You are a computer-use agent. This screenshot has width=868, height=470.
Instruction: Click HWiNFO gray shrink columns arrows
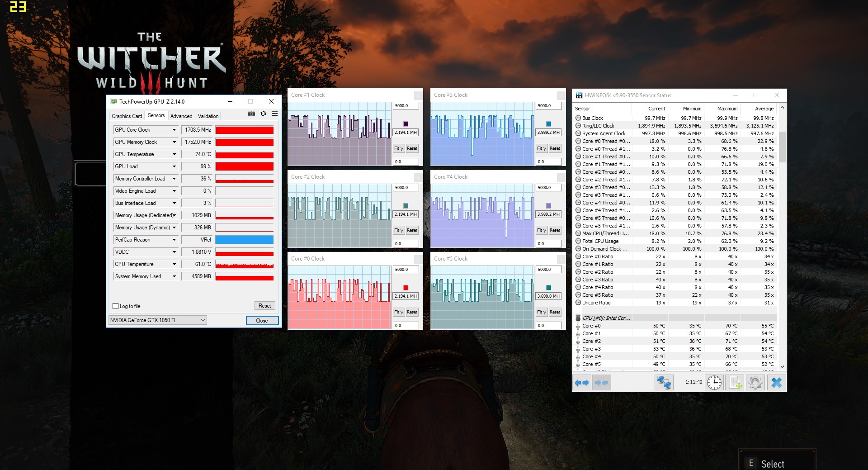click(x=601, y=383)
